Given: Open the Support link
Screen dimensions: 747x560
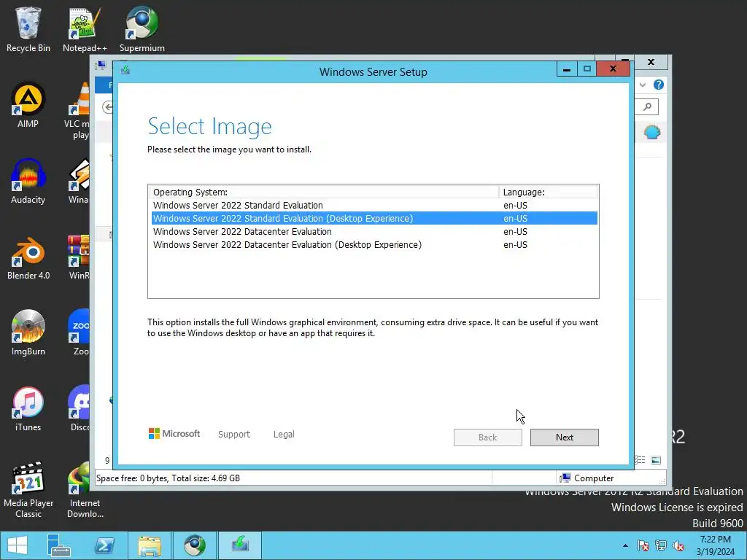Looking at the screenshot, I should pyautogui.click(x=234, y=435).
